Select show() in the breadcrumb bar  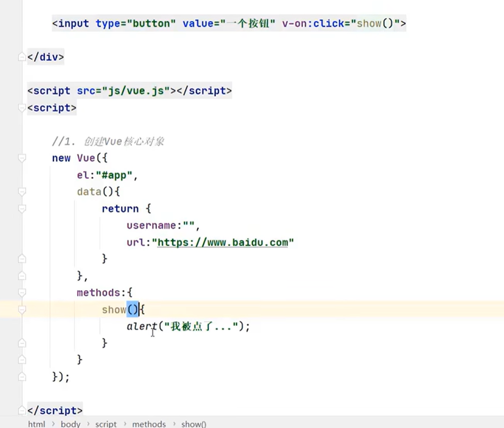point(193,424)
